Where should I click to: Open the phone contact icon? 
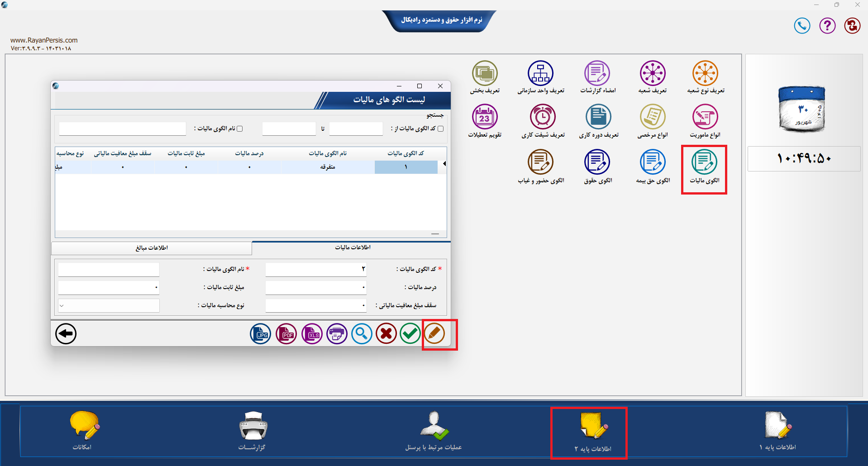(802, 26)
